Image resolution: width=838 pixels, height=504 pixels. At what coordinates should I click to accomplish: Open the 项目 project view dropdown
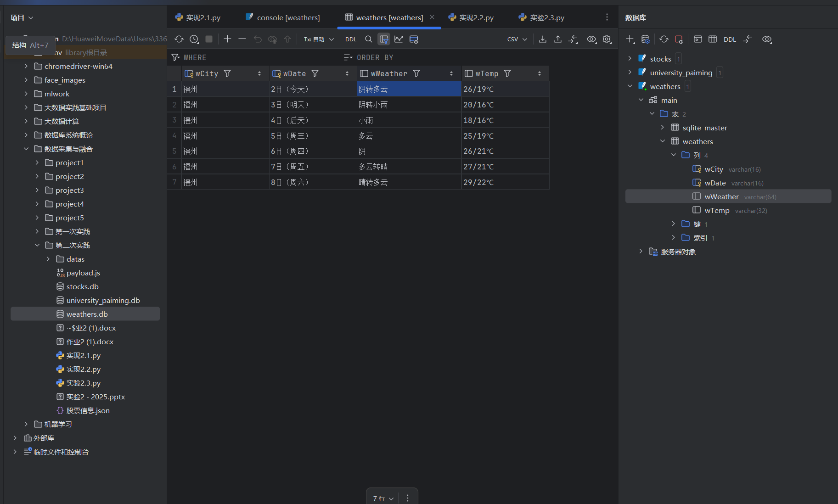(22, 18)
